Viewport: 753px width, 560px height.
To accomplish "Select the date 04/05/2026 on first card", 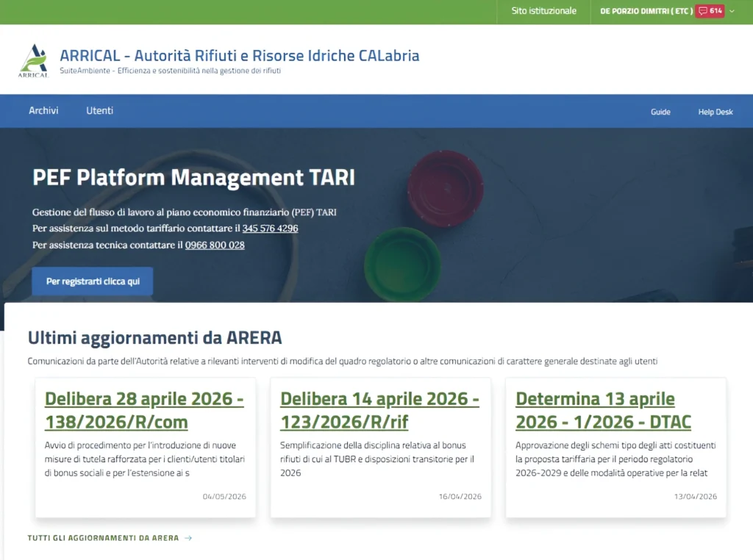I will point(224,497).
